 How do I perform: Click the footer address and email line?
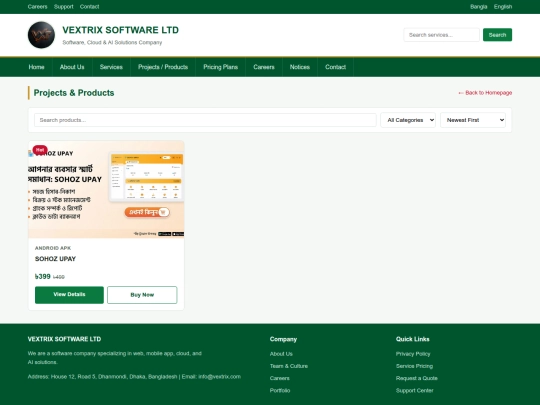(134, 377)
